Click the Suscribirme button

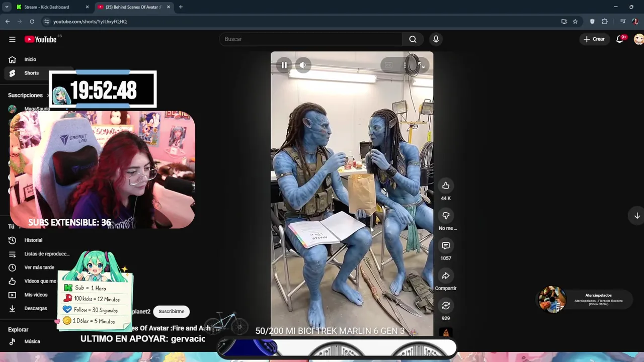[171, 311]
